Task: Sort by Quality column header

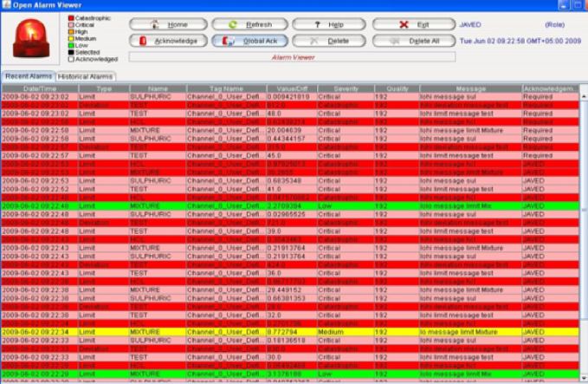Action: tap(397, 88)
